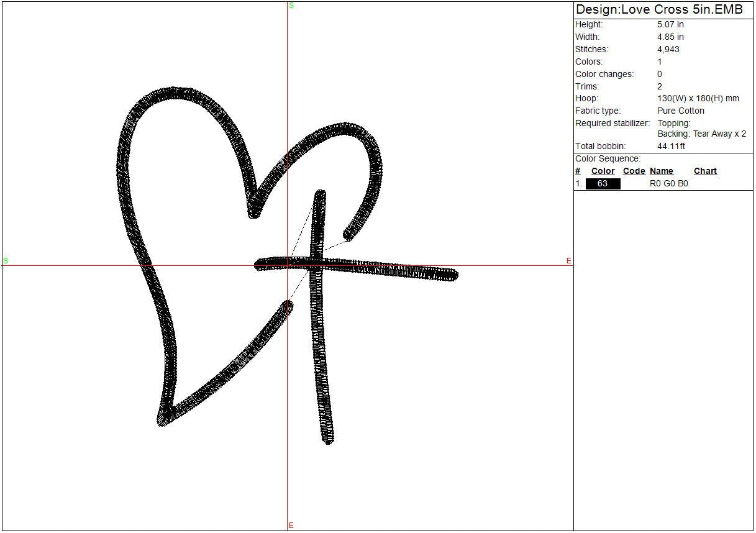Click the total bobbin value 44.11ft

[671, 146]
